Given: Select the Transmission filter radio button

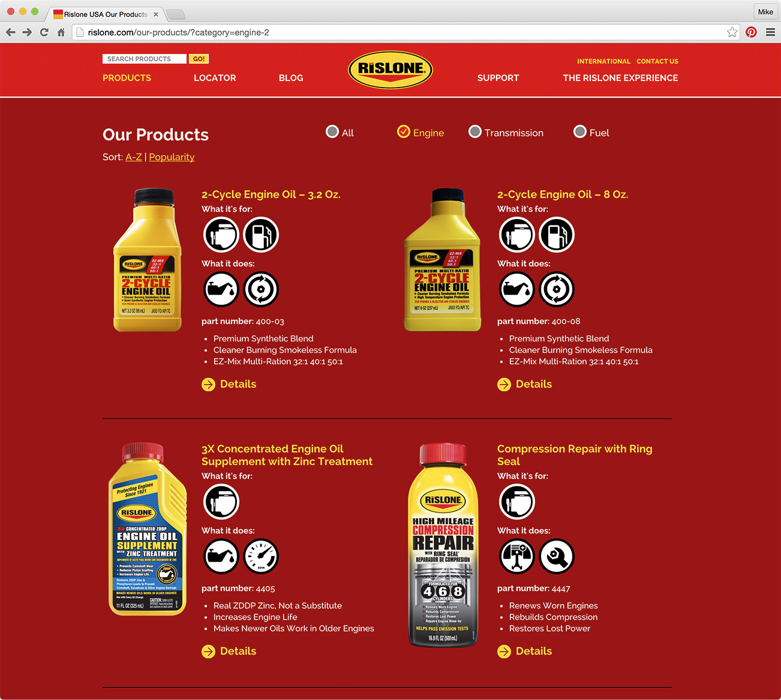Looking at the screenshot, I should pos(475,131).
